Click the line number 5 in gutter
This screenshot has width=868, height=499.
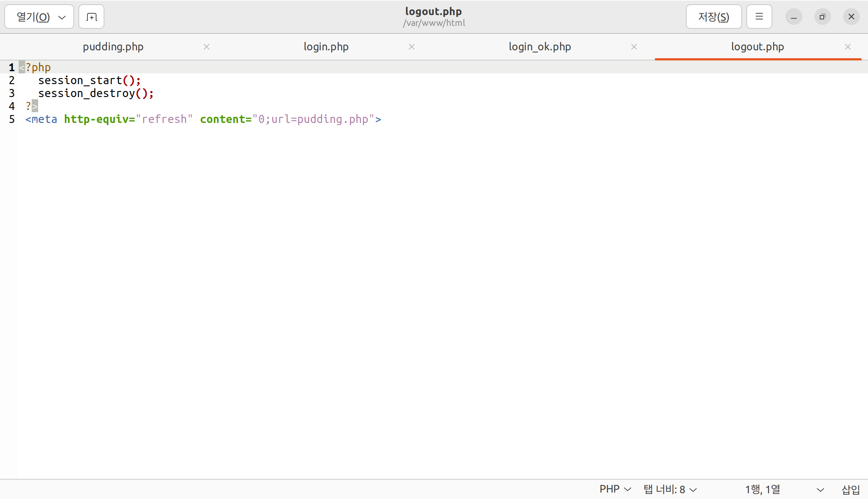click(x=12, y=119)
